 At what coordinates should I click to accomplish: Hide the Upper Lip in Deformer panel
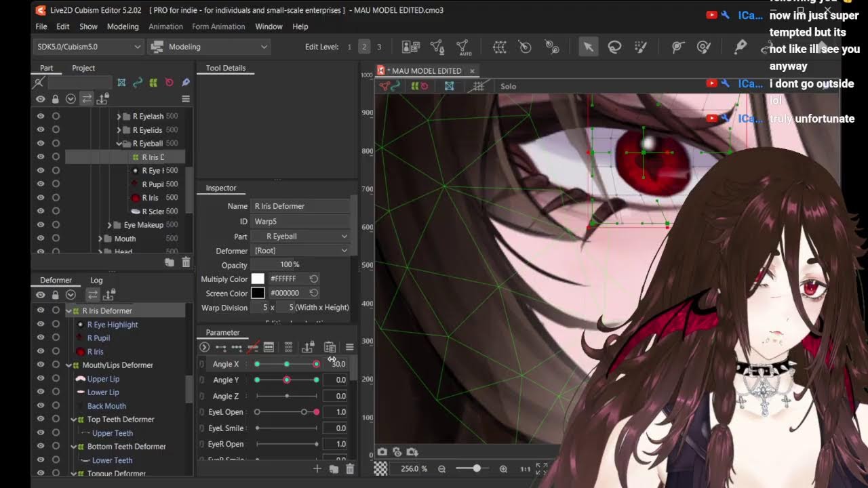point(40,378)
